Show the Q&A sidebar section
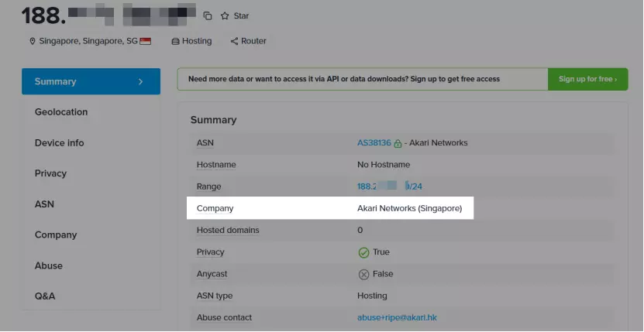Viewport: 644px width, 332px height. pos(45,296)
